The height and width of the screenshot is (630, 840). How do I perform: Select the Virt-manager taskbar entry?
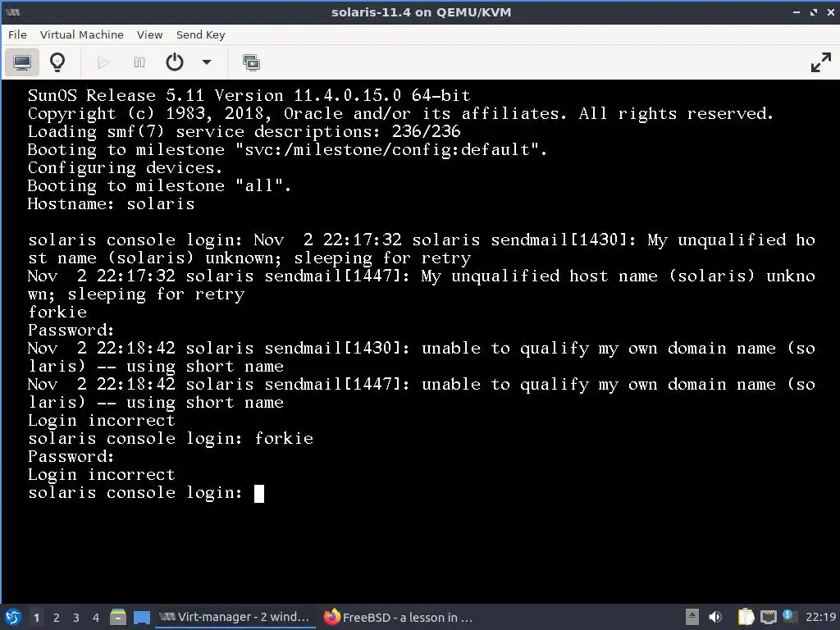pos(234,617)
